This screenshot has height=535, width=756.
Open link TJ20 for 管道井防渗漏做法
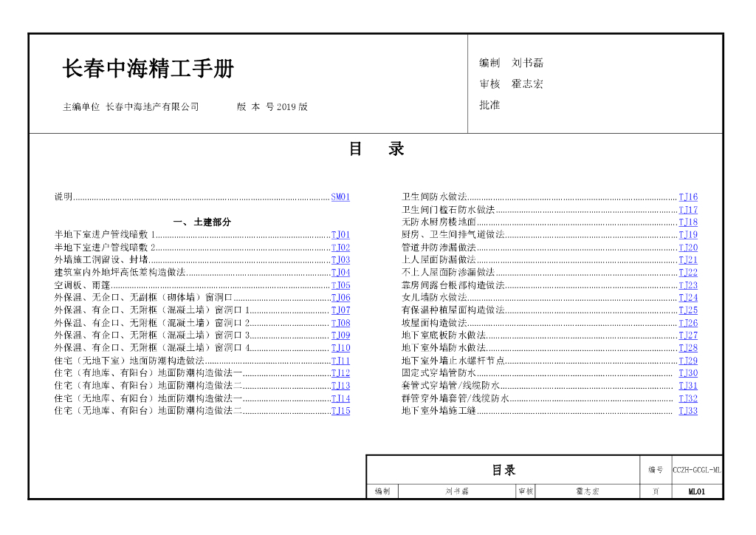pos(688,247)
